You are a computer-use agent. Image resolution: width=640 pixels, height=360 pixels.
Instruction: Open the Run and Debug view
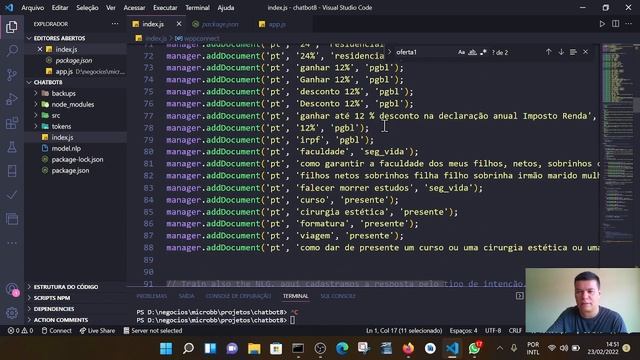point(12,99)
